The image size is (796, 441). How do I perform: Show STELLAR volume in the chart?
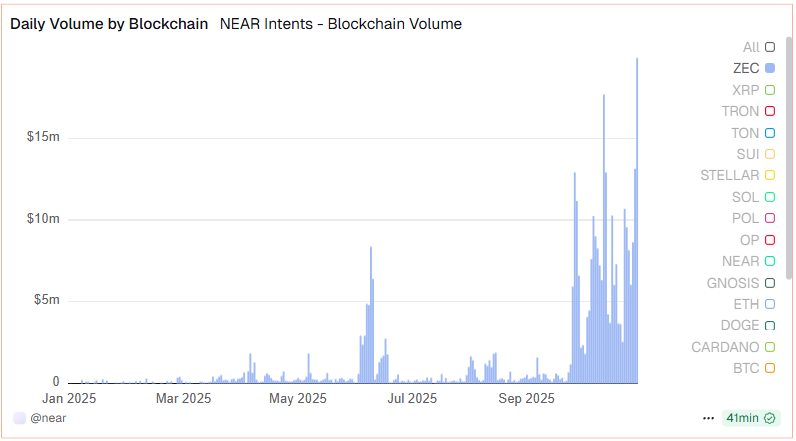(769, 176)
